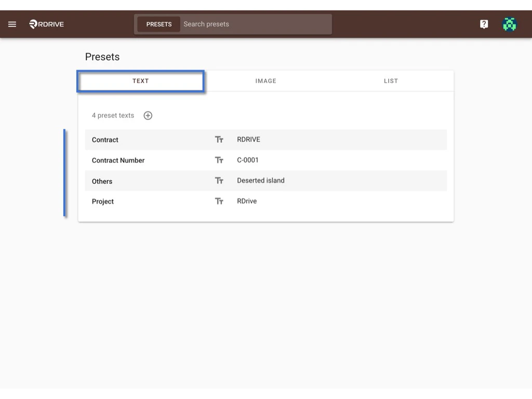
Task: Open the text format icon for Contract Number
Action: [x=219, y=160]
